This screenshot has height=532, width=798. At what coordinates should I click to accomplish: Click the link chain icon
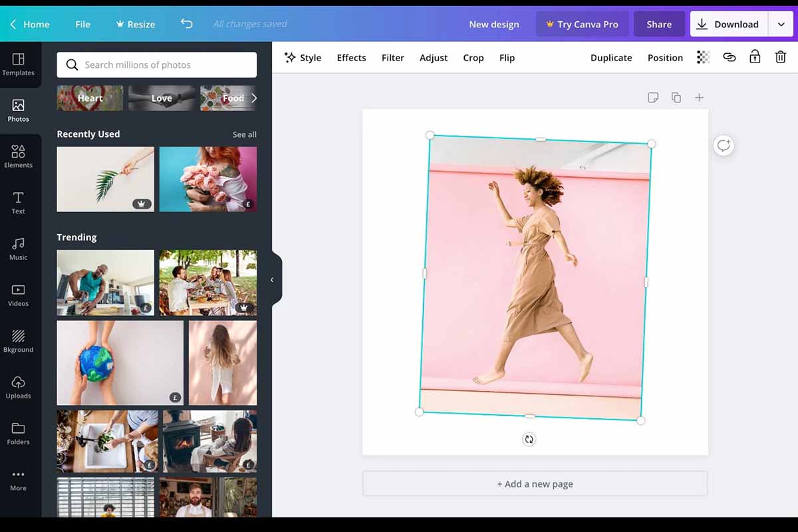(730, 57)
